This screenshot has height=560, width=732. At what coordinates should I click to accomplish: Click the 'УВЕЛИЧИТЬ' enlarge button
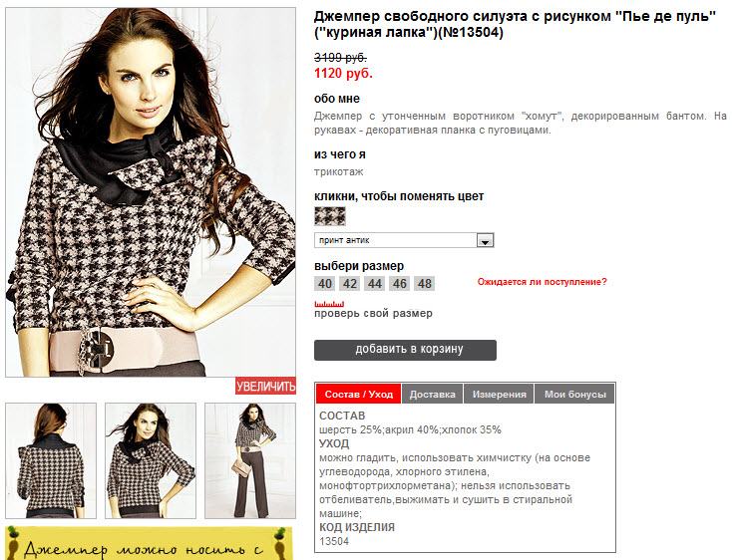pyautogui.click(x=265, y=386)
